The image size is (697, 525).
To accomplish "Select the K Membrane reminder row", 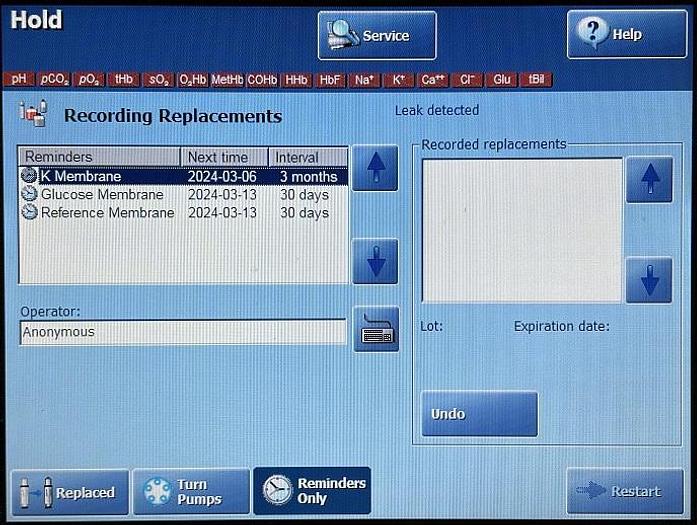I will click(x=183, y=176).
